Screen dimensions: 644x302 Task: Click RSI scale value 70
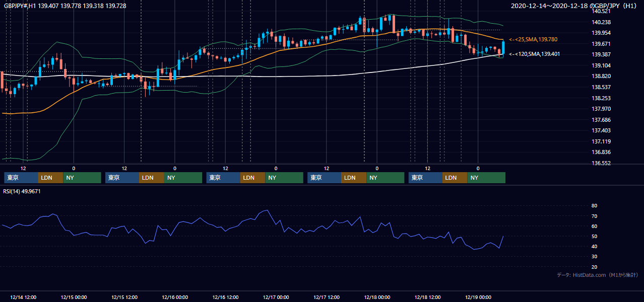tap(595, 216)
